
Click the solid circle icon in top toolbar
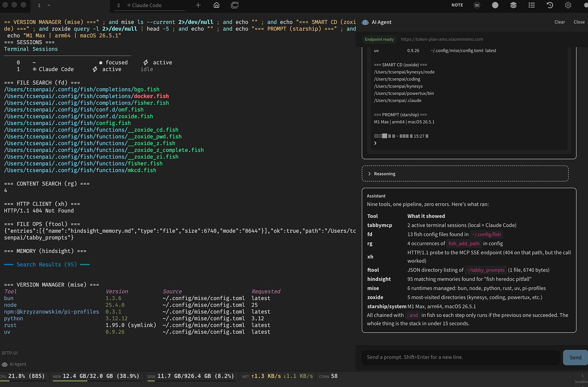(495, 5)
